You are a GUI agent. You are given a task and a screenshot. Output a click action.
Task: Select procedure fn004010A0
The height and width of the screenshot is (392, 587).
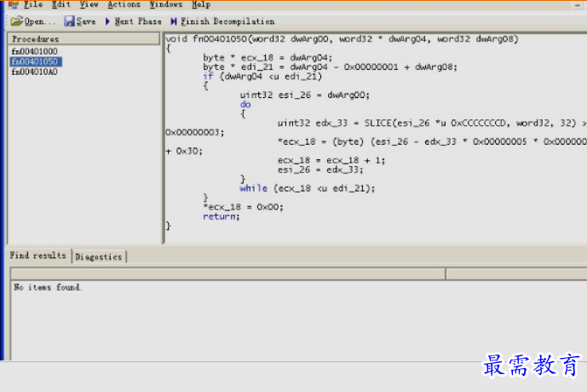click(x=34, y=72)
